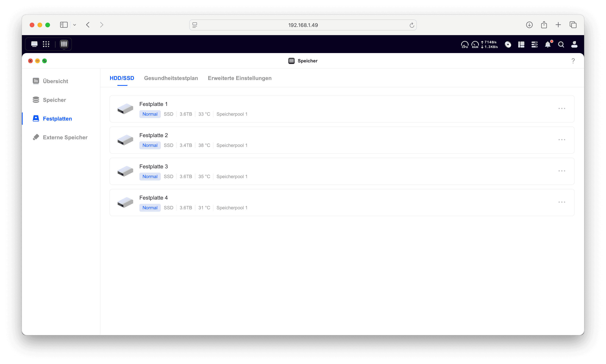Click the browser address bar
The height and width of the screenshot is (364, 606).
click(x=303, y=25)
